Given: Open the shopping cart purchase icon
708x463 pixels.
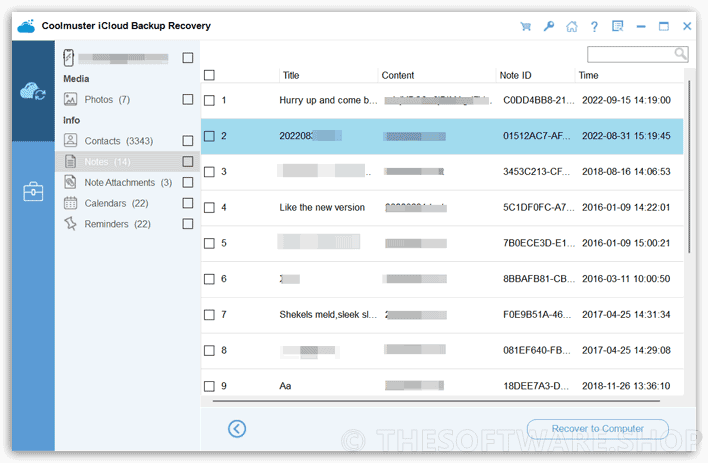Looking at the screenshot, I should 526,27.
